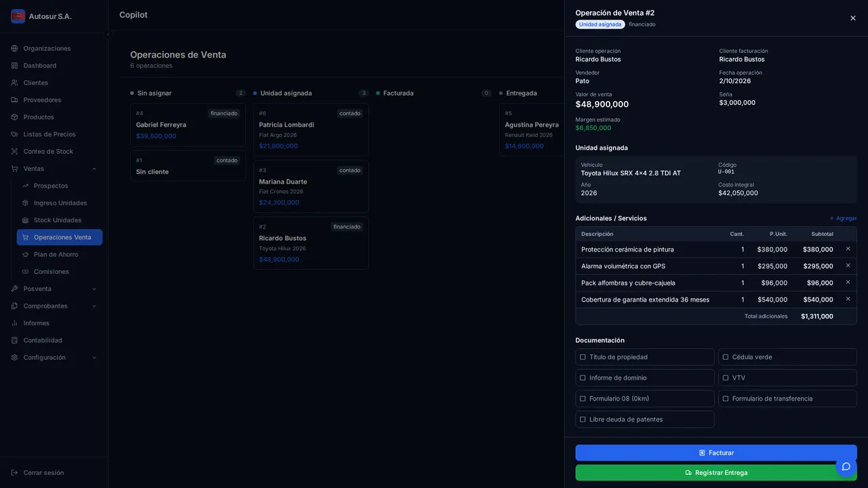This screenshot has height=488, width=868.
Task: Click Agregar to add an adicional
Action: point(843,218)
